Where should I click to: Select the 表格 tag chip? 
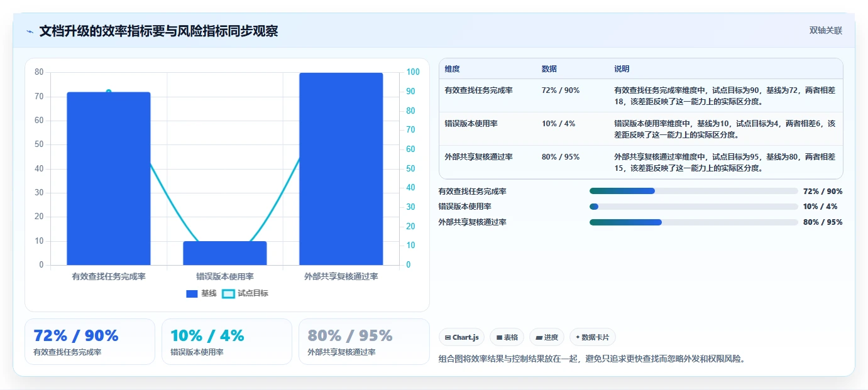pyautogui.click(x=507, y=337)
